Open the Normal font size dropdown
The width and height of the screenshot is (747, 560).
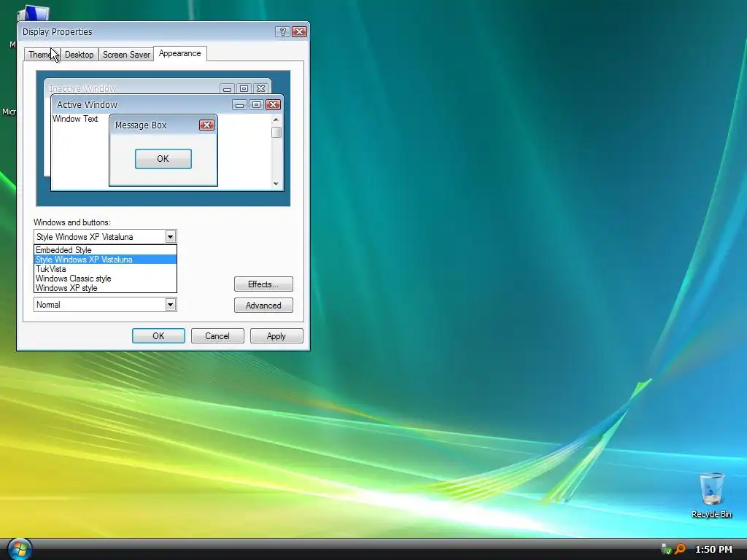170,305
